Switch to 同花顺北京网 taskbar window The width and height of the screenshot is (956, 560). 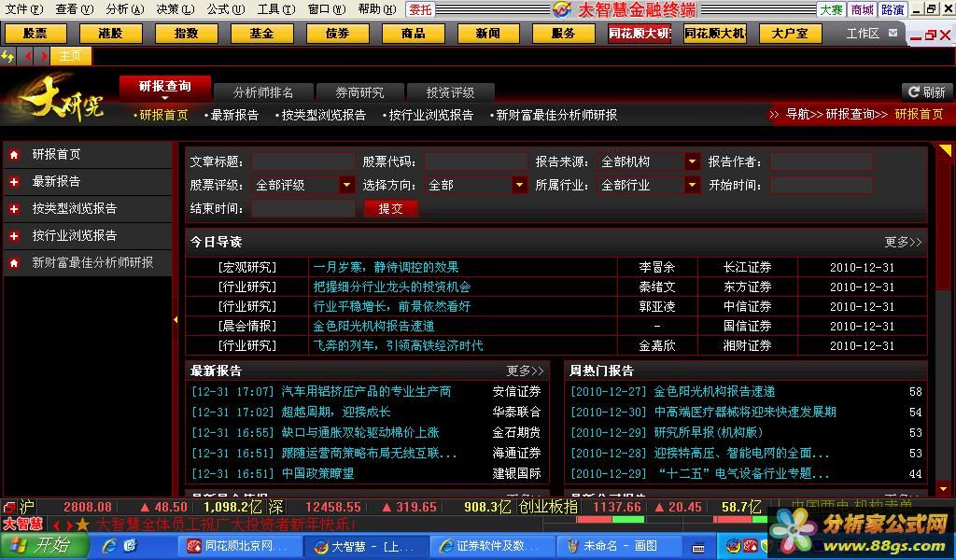coord(240,546)
